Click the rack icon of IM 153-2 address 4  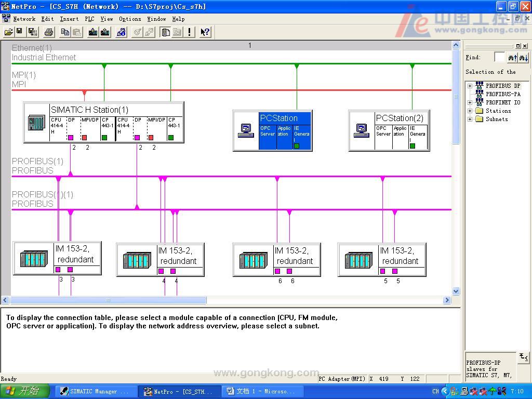(x=137, y=260)
